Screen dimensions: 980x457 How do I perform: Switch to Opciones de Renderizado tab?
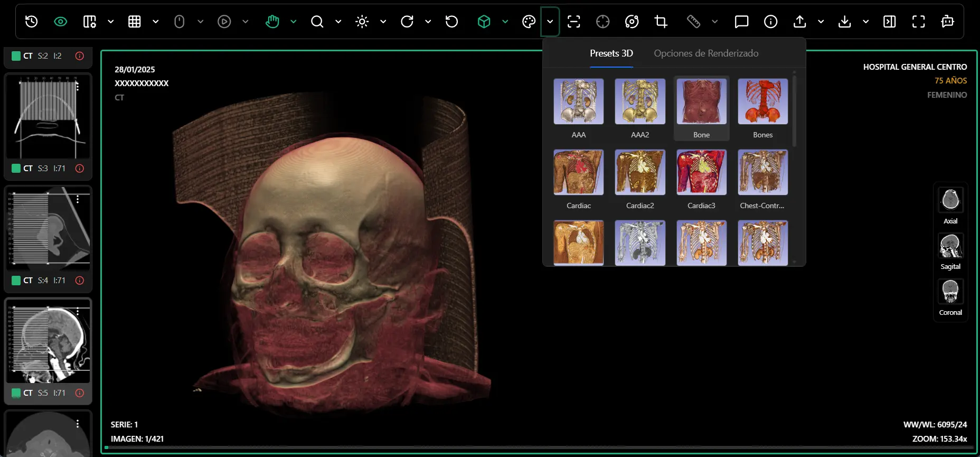click(705, 53)
